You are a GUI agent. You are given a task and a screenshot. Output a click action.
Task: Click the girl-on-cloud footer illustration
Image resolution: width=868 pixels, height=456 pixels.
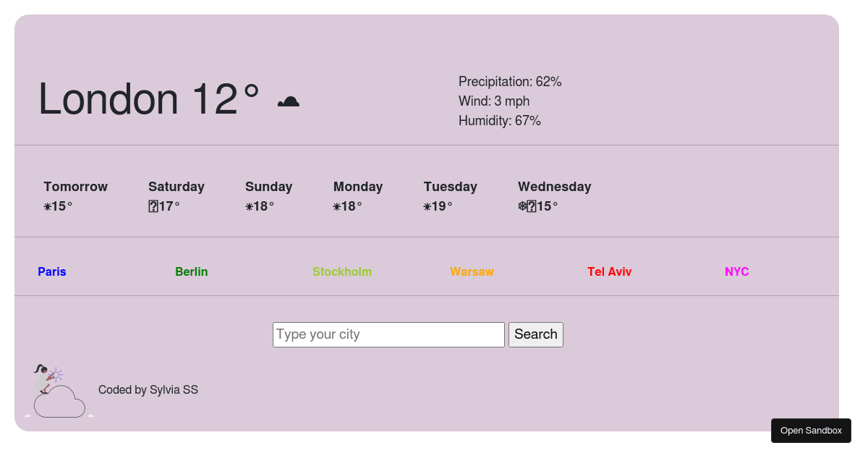[x=59, y=392]
